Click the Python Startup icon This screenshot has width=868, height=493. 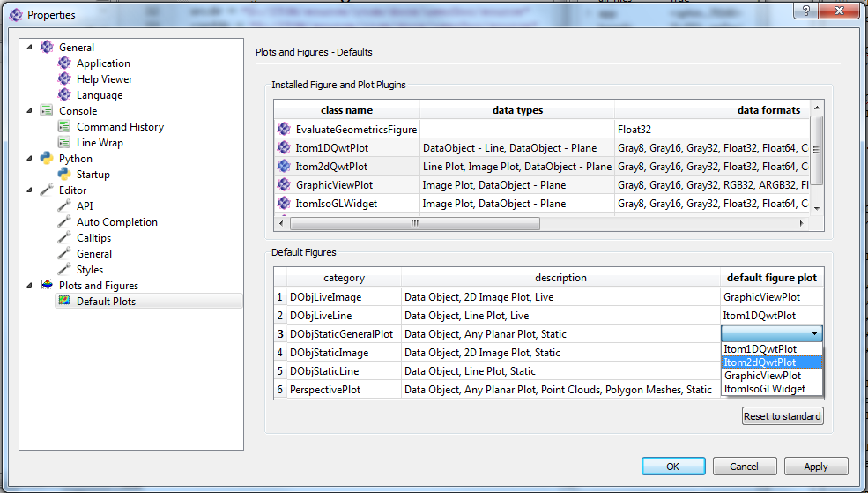click(64, 175)
